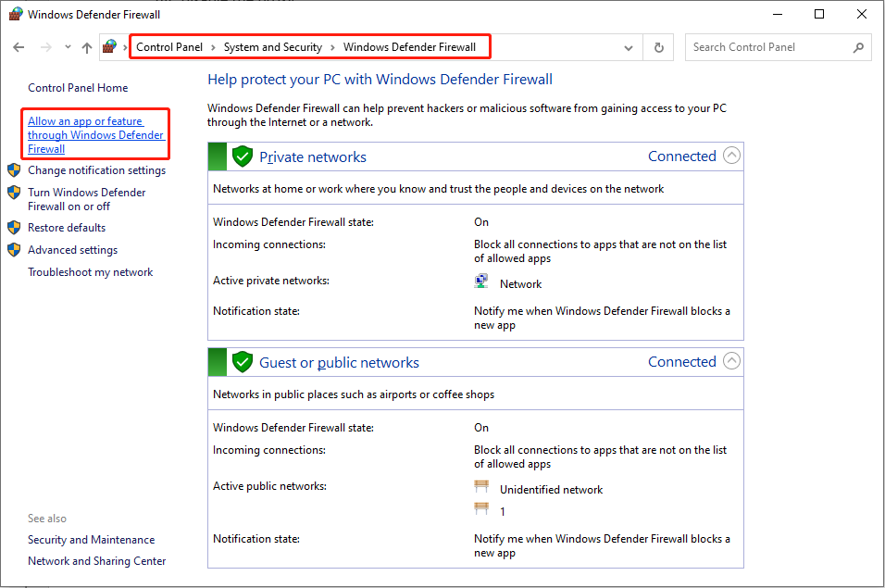
Task: Click the search magnifier icon
Action: [x=858, y=47]
